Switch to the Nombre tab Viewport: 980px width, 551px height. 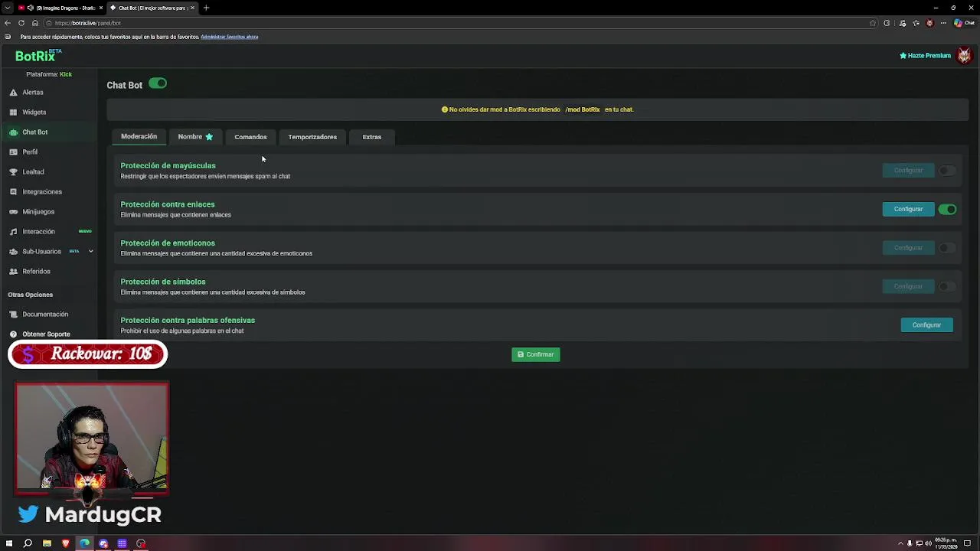tap(195, 137)
